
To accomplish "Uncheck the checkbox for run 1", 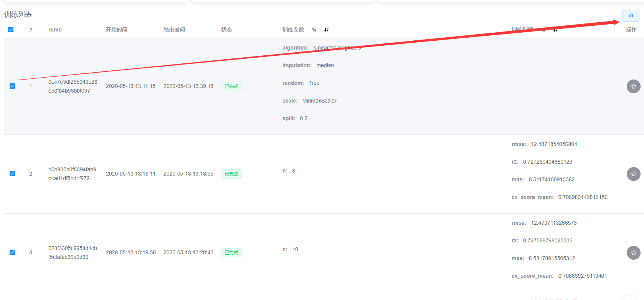I will [x=12, y=86].
